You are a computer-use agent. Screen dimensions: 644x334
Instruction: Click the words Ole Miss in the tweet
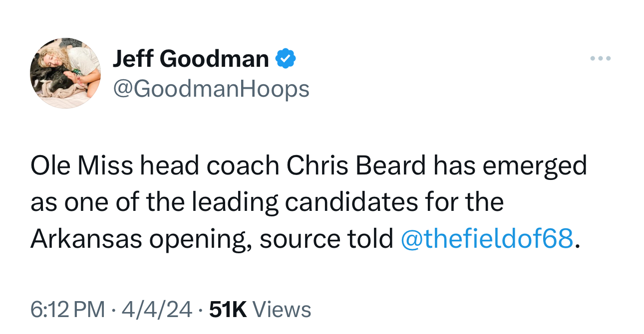point(81,166)
